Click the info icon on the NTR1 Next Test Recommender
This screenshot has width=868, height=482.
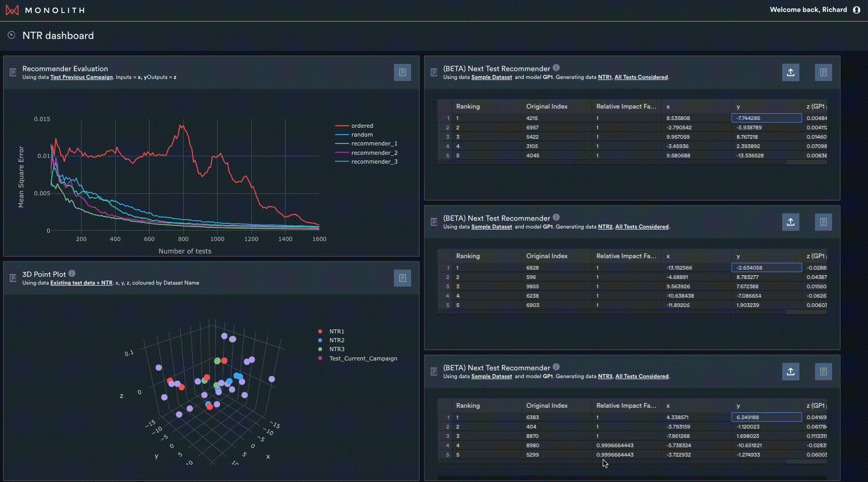pos(557,68)
